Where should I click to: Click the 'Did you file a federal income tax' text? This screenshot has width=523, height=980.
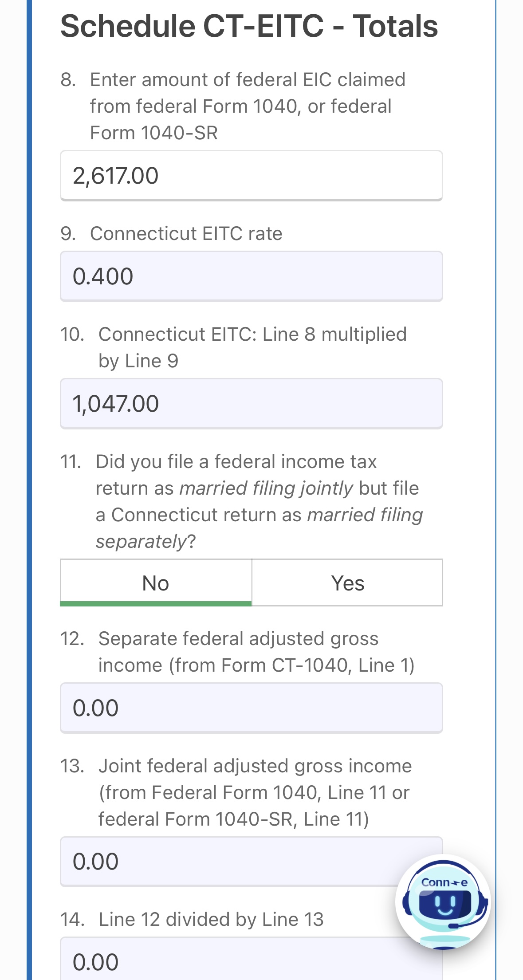click(x=236, y=461)
